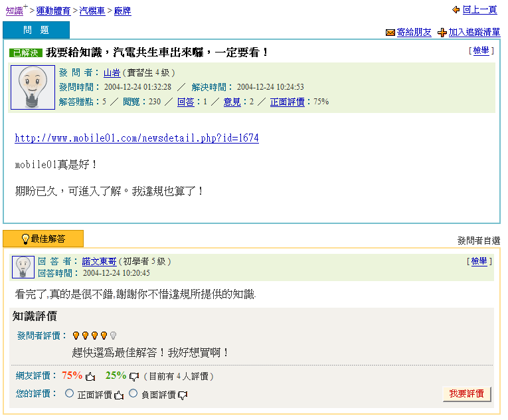The image size is (508, 420).
Task: Click the 我要評價 button
Action: (467, 393)
